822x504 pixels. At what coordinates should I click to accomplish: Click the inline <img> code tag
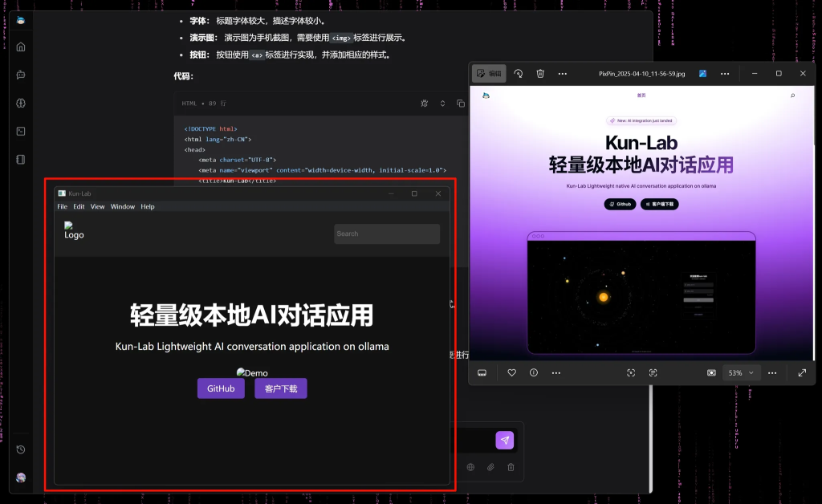click(341, 39)
